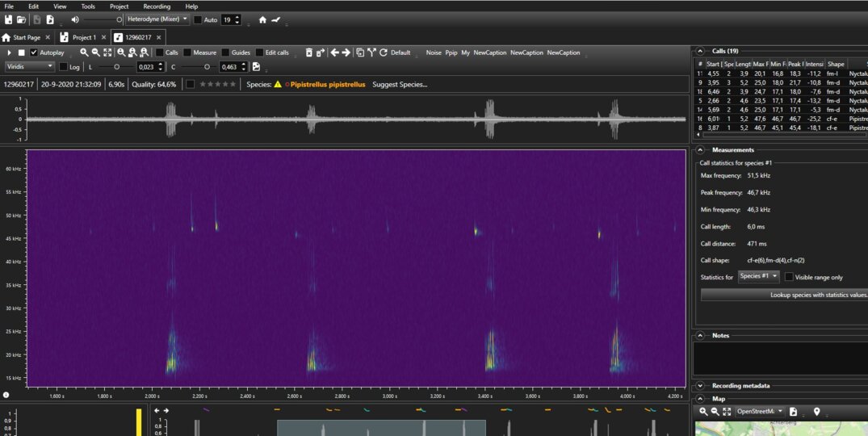This screenshot has width=868, height=436.
Task: Open the Viridis color map dropdown
Action: coord(29,66)
